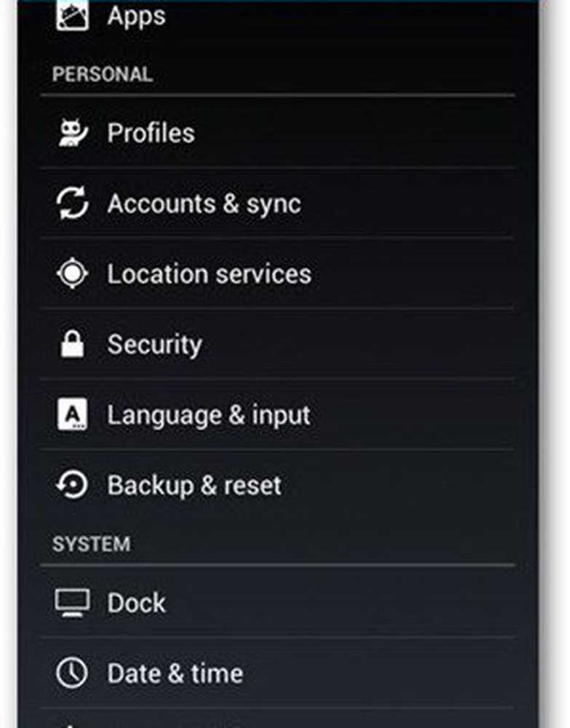
Task: Open Language & input settings
Action: [x=208, y=415]
